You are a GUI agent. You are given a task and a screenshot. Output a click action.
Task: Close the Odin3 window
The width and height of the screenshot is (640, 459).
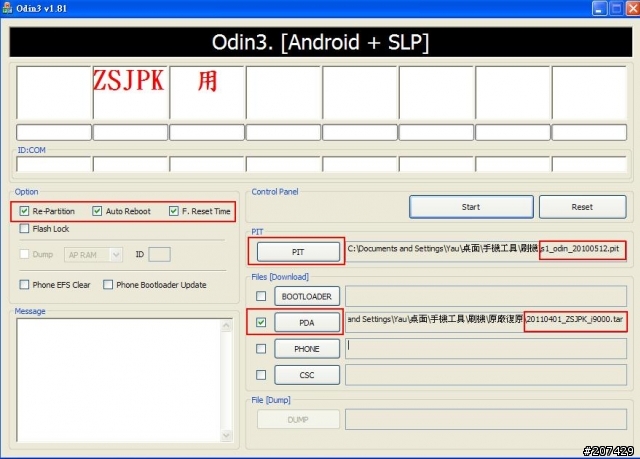click(x=633, y=8)
